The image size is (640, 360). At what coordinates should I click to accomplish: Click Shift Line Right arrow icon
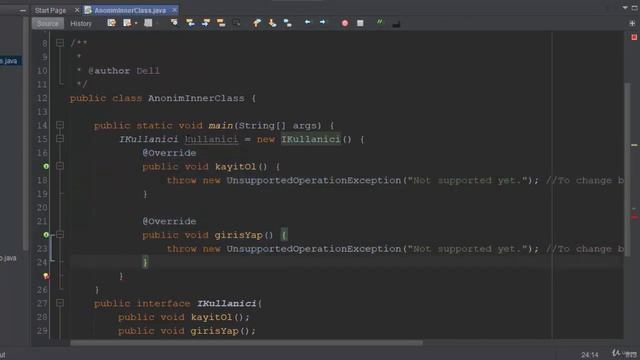322,22
